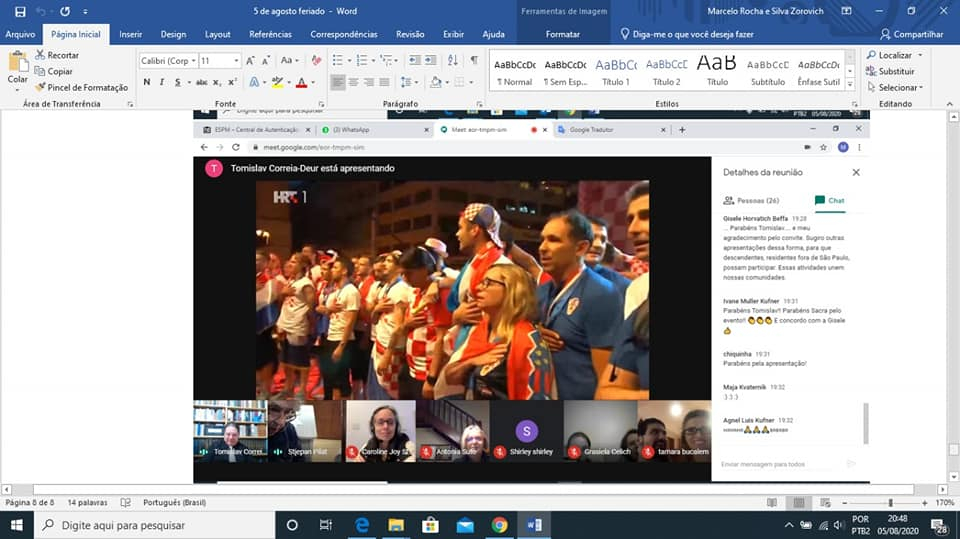Viewport: 960px width, 539px height.
Task: Open Substituir replace dialog
Action: [890, 71]
